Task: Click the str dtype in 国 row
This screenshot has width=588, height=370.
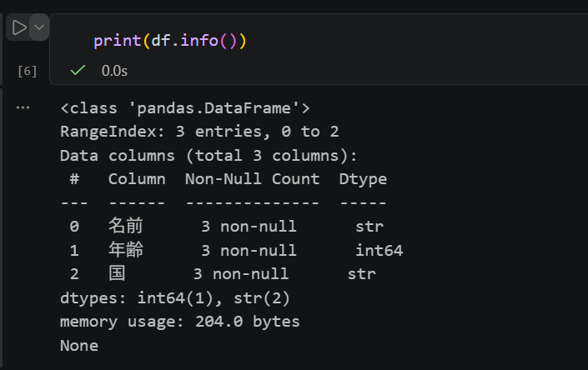Action: pyautogui.click(x=361, y=274)
